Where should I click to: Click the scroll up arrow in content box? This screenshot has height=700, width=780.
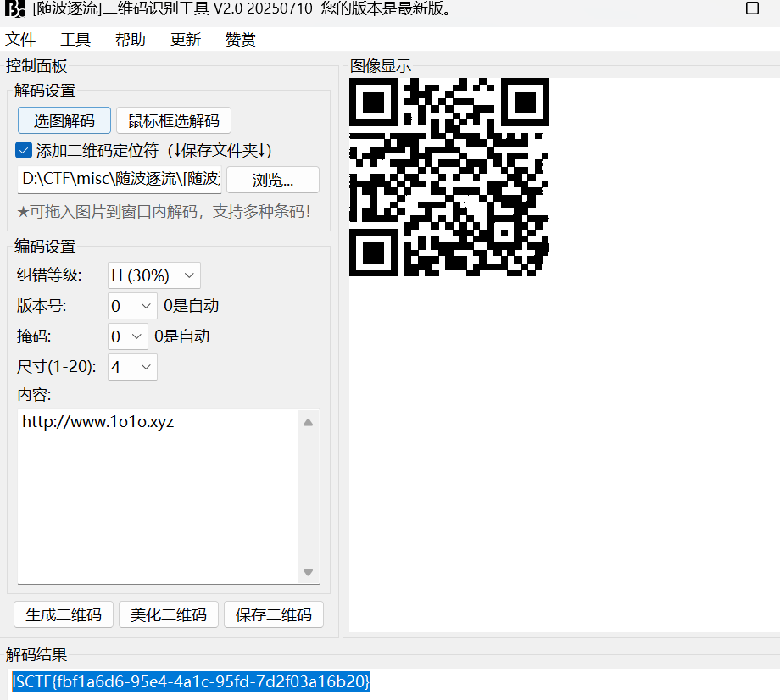(x=309, y=422)
